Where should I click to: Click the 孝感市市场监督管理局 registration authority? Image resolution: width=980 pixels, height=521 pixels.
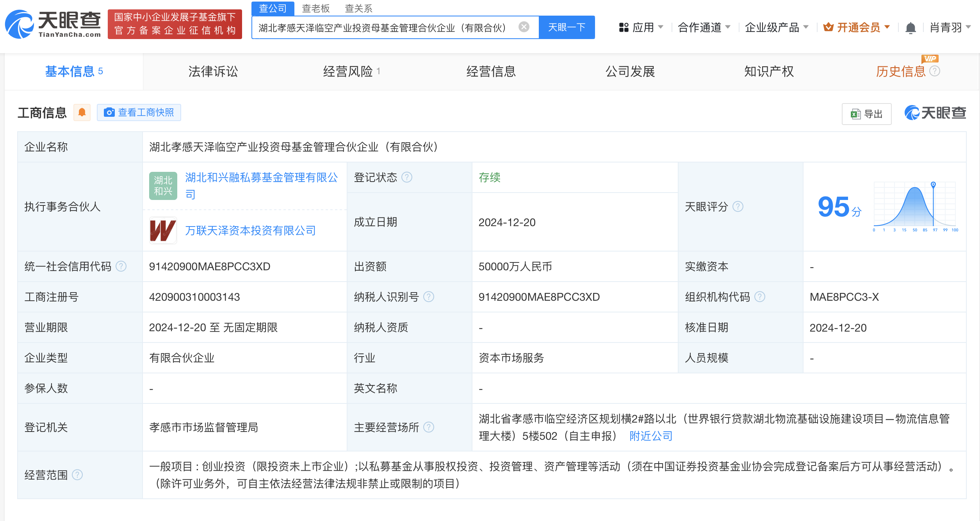tap(204, 427)
